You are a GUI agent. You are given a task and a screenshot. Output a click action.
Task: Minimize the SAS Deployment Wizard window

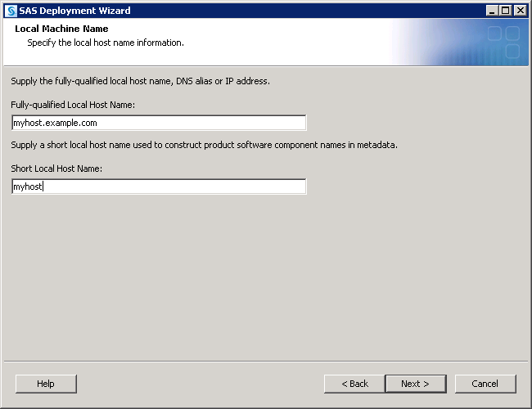point(492,11)
